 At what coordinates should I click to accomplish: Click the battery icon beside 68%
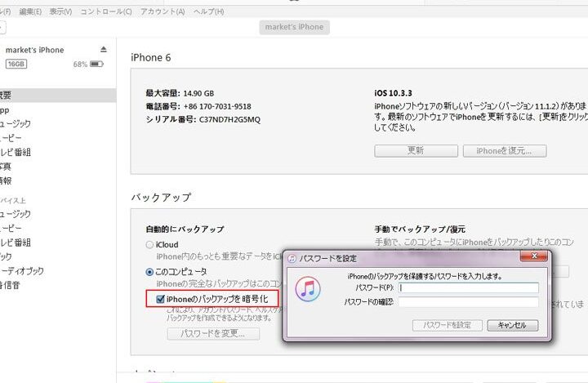(96, 65)
